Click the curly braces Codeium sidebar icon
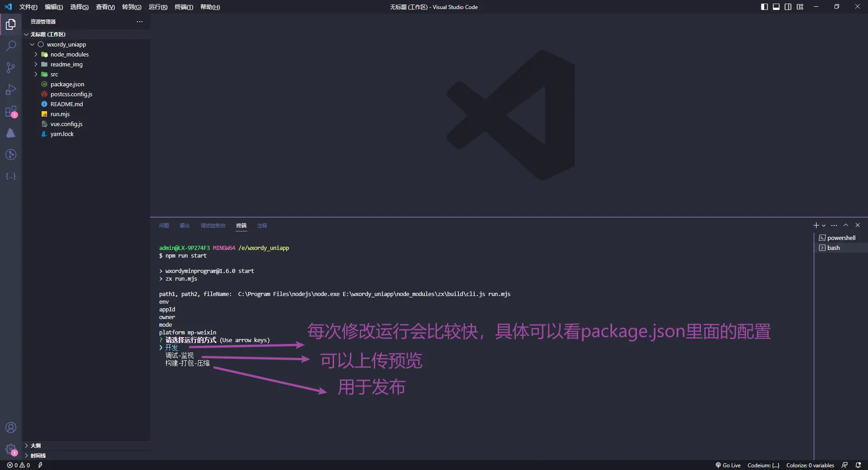This screenshot has height=470, width=868. pyautogui.click(x=11, y=176)
